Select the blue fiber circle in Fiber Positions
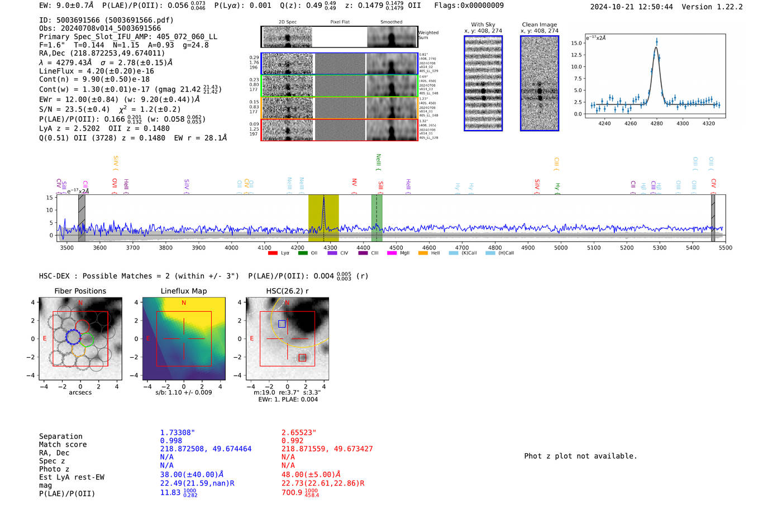 73,337
